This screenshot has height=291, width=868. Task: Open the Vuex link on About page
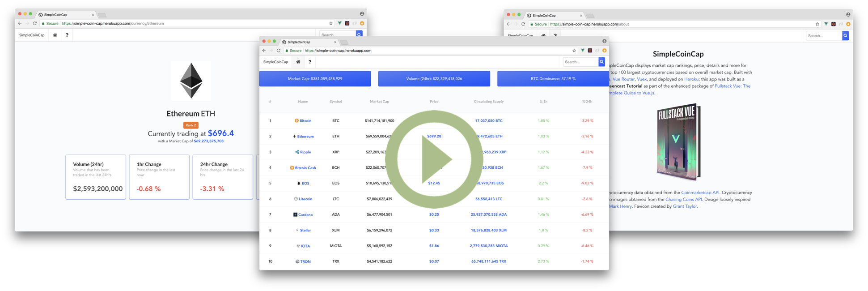pyautogui.click(x=642, y=79)
